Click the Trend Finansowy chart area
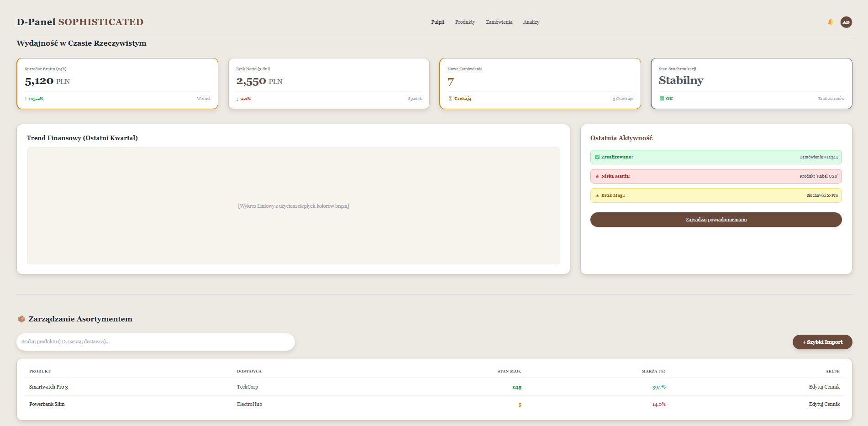 coord(293,206)
